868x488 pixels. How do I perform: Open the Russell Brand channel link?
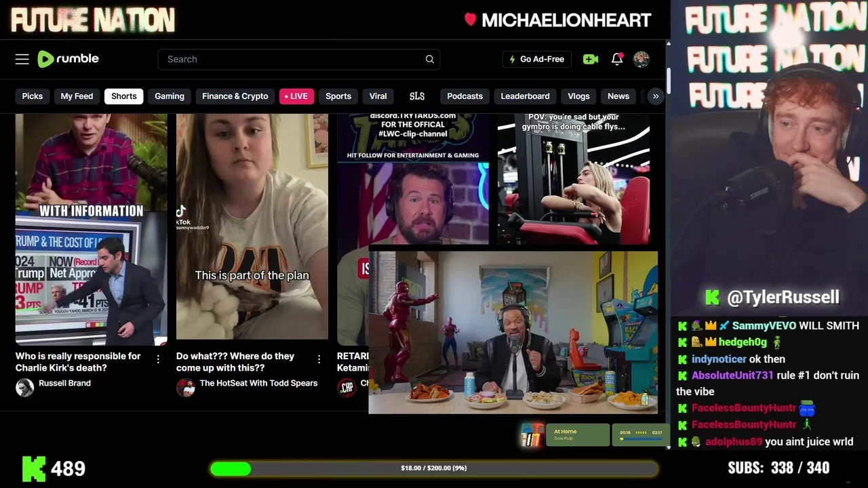tap(64, 384)
